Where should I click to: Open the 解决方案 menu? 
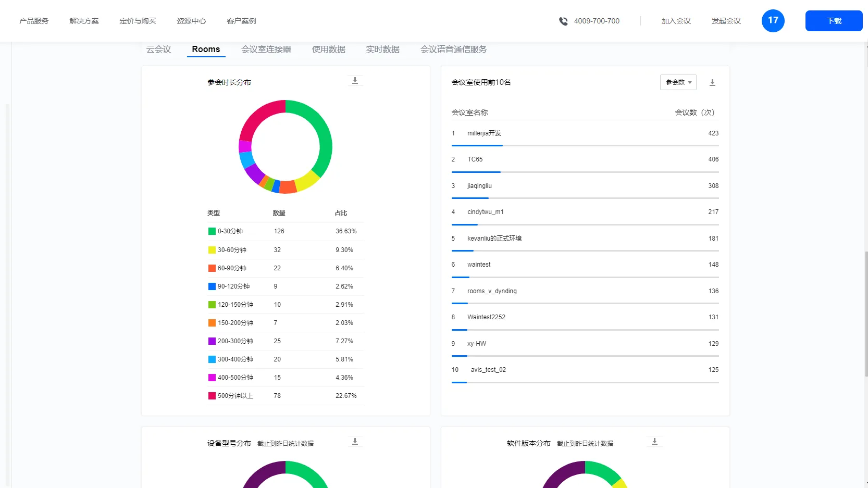[84, 21]
